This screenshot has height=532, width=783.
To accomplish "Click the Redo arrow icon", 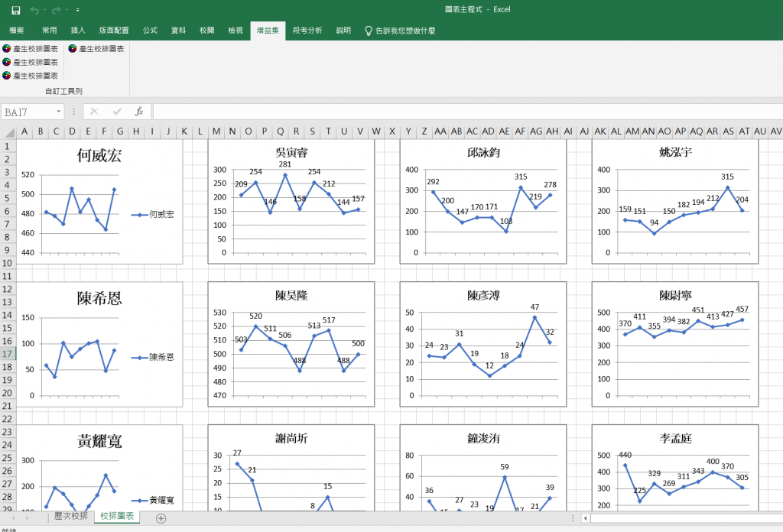I will pyautogui.click(x=55, y=10).
